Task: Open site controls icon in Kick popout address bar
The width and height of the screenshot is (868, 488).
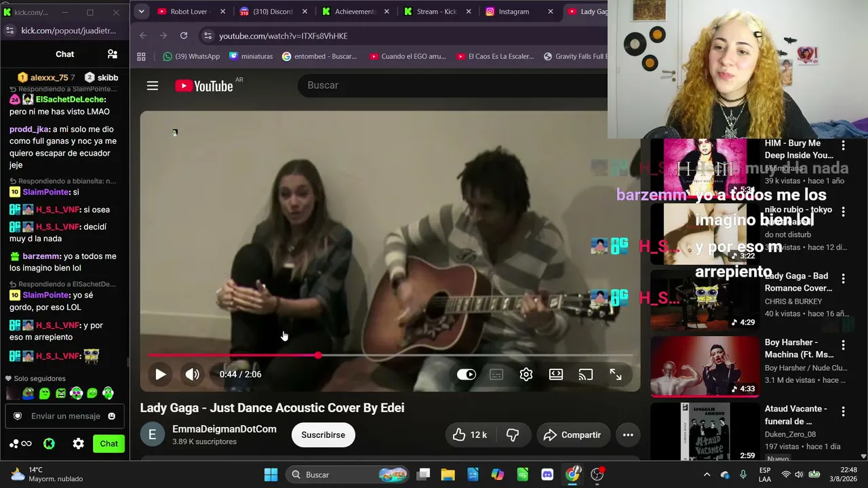Action: [x=9, y=30]
